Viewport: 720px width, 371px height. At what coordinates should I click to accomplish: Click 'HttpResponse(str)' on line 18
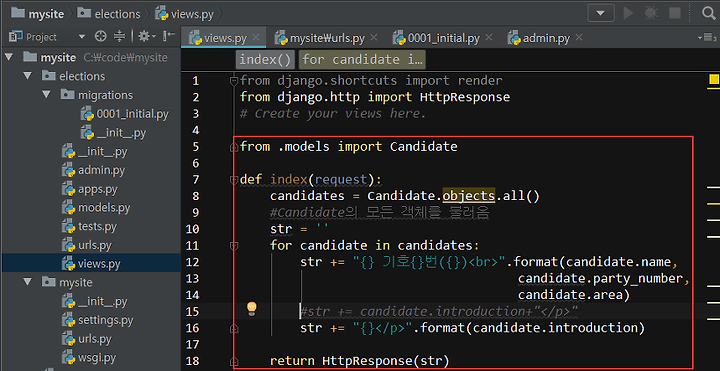pos(385,361)
